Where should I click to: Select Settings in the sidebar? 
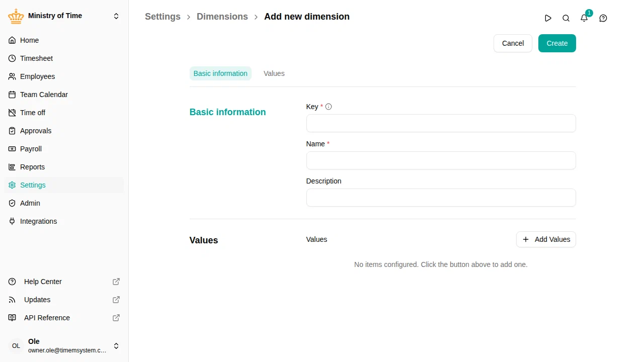pyautogui.click(x=64, y=185)
